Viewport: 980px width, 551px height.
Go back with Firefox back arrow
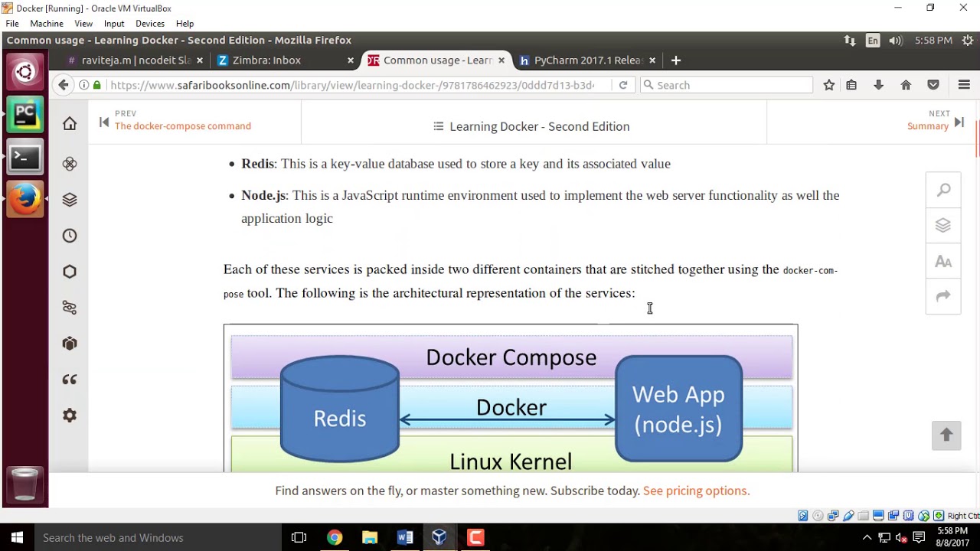coord(64,85)
